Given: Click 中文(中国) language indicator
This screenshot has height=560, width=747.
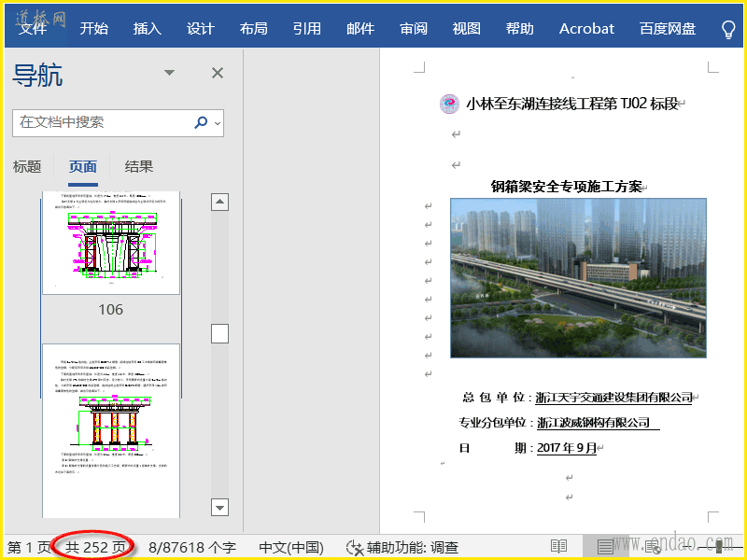Looking at the screenshot, I should [291, 548].
